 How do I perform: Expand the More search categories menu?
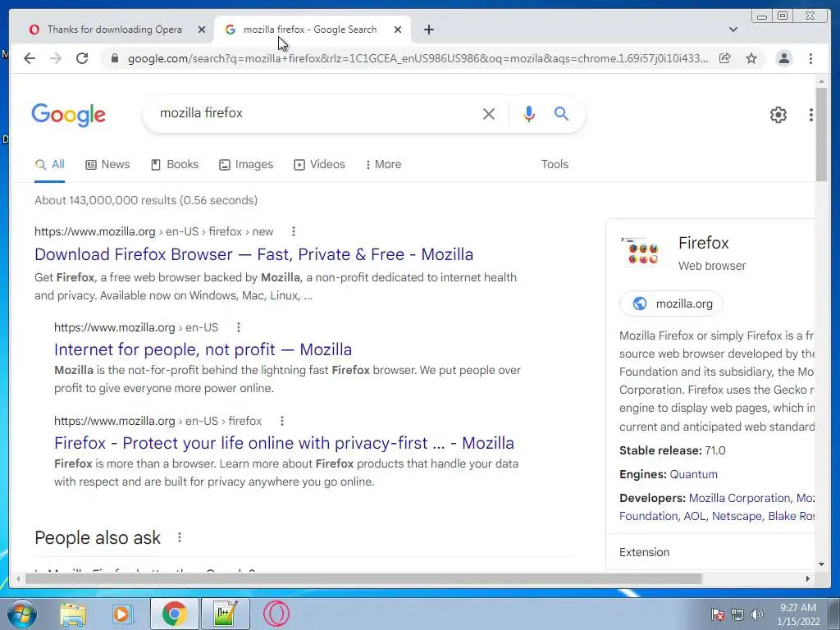click(384, 164)
